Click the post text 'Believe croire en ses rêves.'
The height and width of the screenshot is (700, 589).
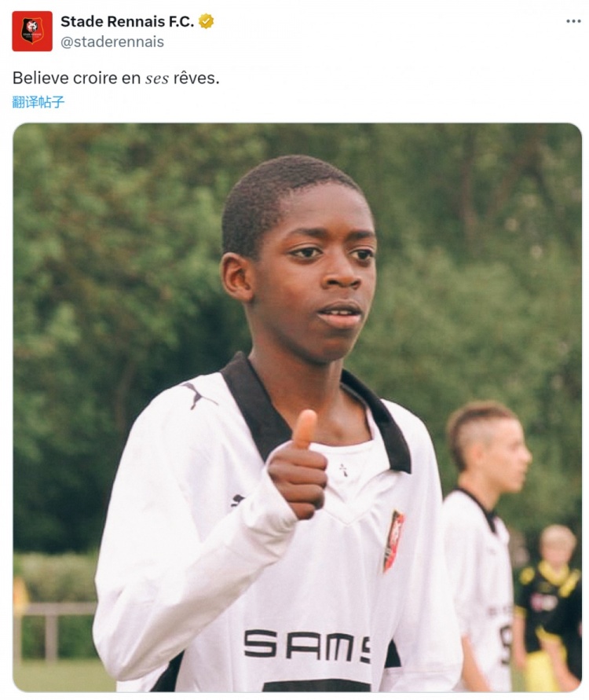[116, 78]
